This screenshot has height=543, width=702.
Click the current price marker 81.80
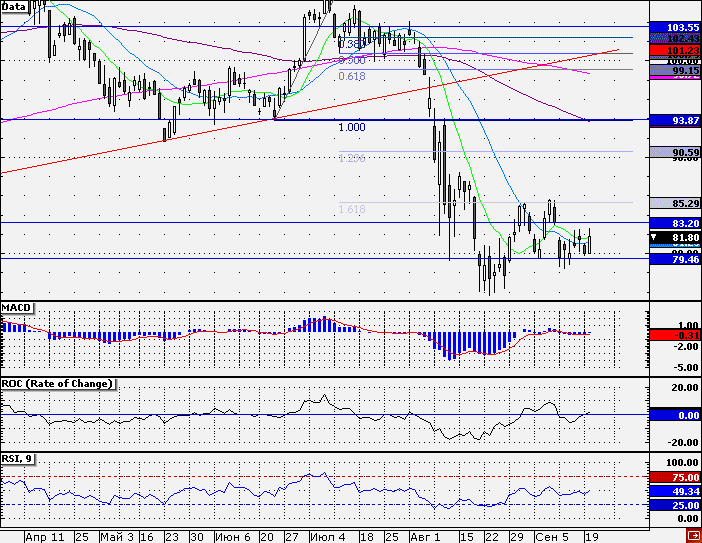672,237
